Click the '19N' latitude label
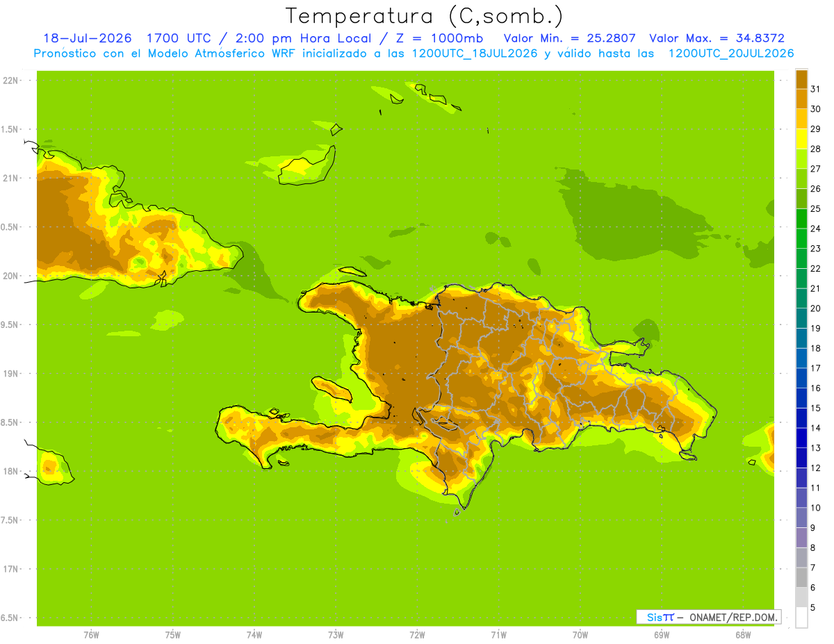Screen dimensions: 834x644 click(x=10, y=373)
